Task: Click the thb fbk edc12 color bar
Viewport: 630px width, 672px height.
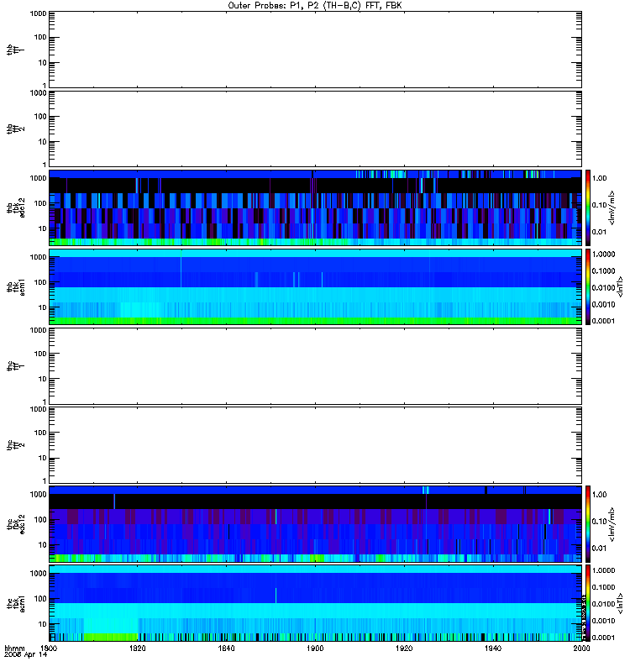Action: tap(588, 207)
